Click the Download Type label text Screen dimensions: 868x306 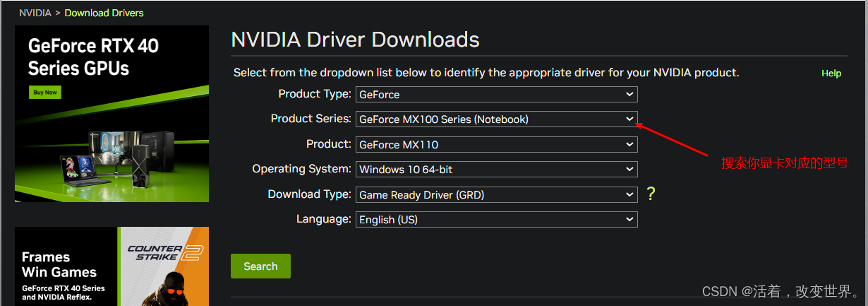click(309, 194)
